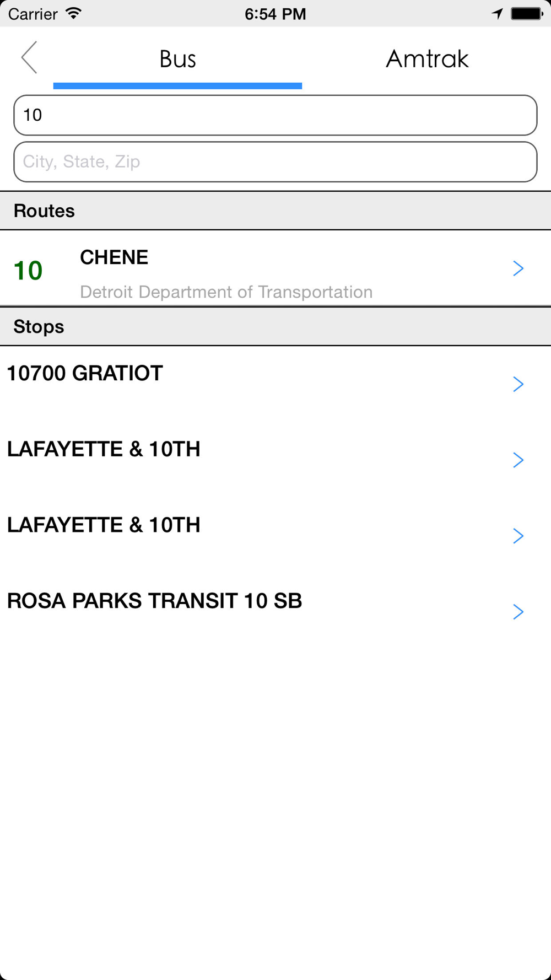Tap the first LAFAYETTE & 10TH chevron
551x980 pixels.
click(518, 460)
